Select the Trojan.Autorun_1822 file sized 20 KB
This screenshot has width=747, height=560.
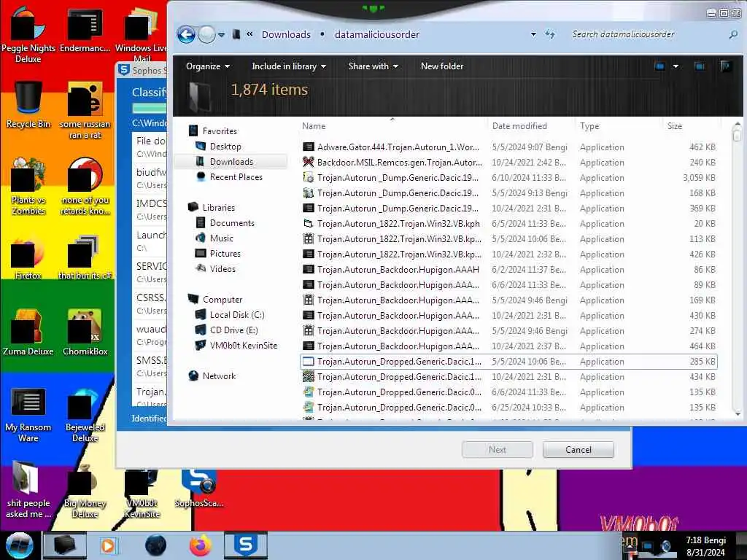[508, 224]
